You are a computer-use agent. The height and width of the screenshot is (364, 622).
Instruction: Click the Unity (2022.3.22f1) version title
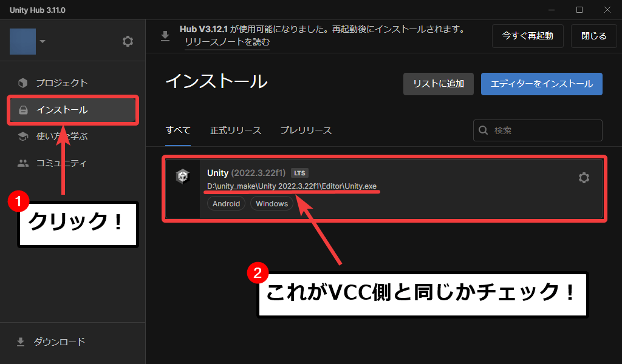coord(246,173)
